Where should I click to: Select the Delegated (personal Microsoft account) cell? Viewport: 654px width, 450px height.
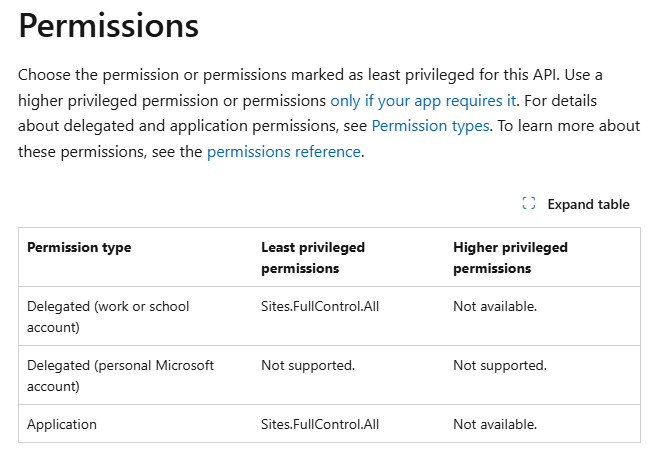120,375
